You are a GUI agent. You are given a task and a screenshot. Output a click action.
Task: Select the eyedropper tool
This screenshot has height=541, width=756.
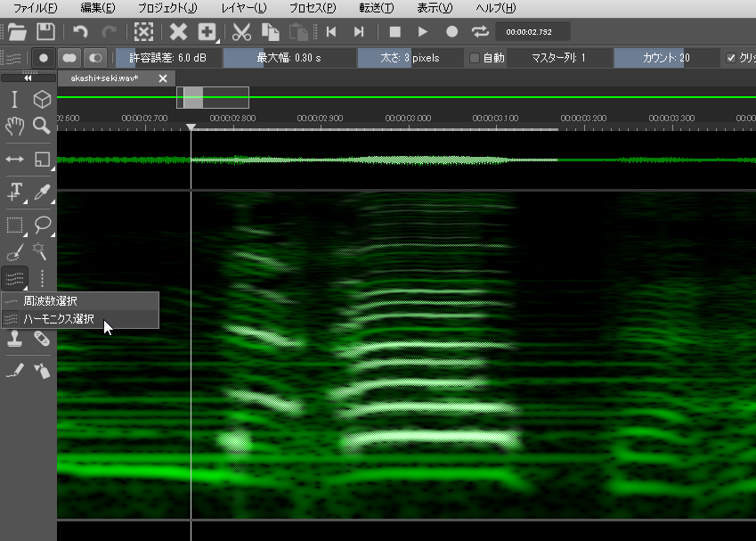(x=42, y=193)
